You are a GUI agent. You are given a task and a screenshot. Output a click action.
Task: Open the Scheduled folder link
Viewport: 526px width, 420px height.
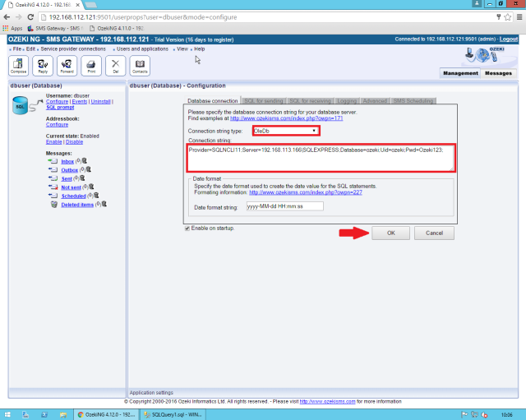click(x=73, y=196)
